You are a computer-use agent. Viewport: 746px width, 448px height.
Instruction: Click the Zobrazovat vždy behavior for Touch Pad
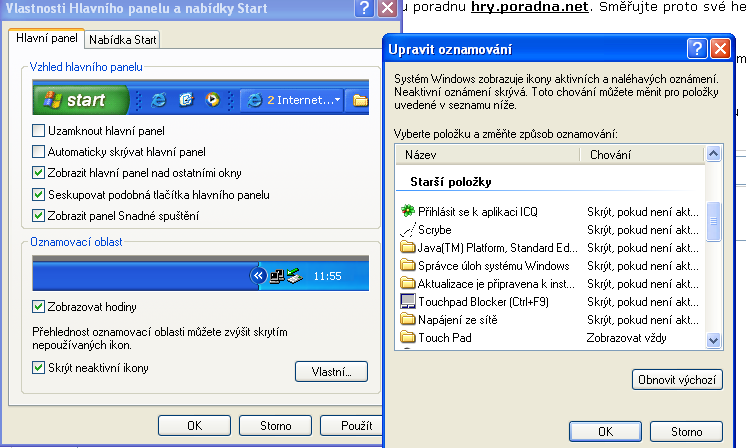tap(626, 338)
